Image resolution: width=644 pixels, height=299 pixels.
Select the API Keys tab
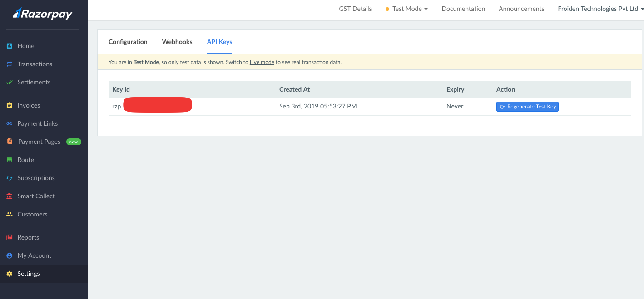(x=219, y=42)
